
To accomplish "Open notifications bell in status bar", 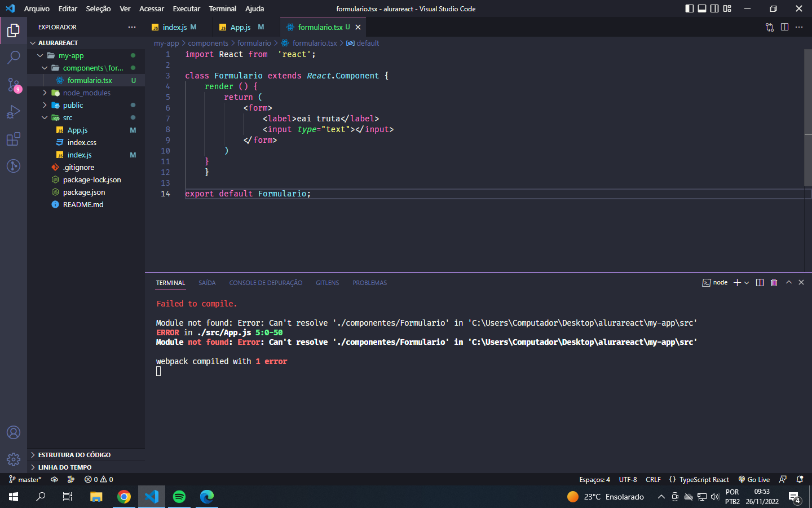I will (x=800, y=479).
